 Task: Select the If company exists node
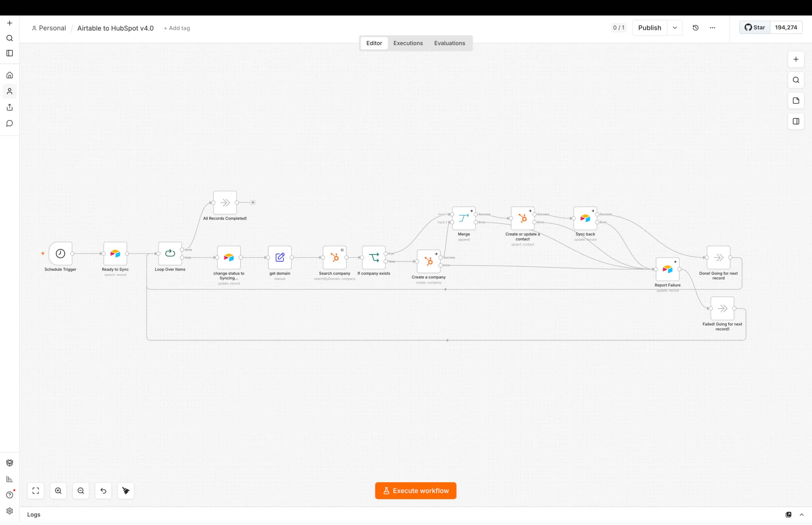click(374, 257)
